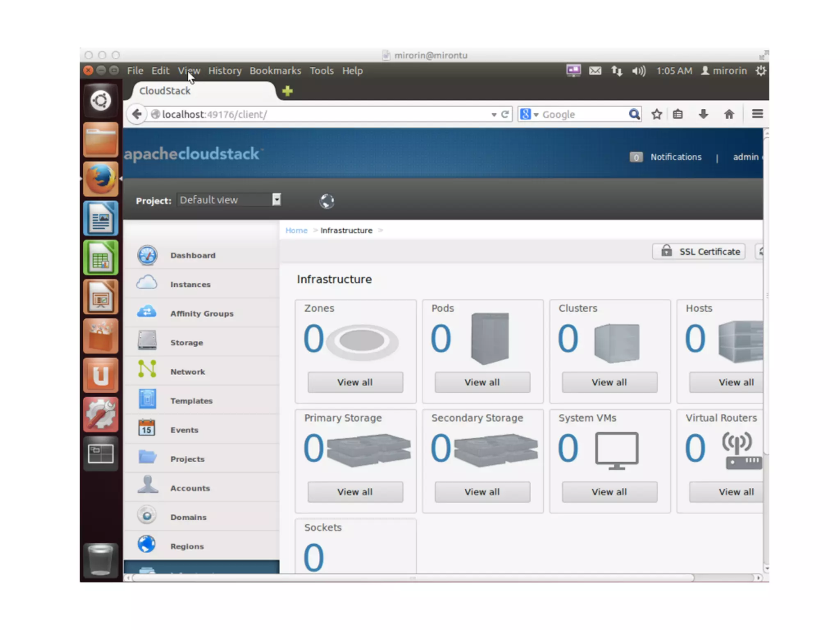Click View all under Zones
Viewport: 840px width, 630px height.
coord(355,382)
